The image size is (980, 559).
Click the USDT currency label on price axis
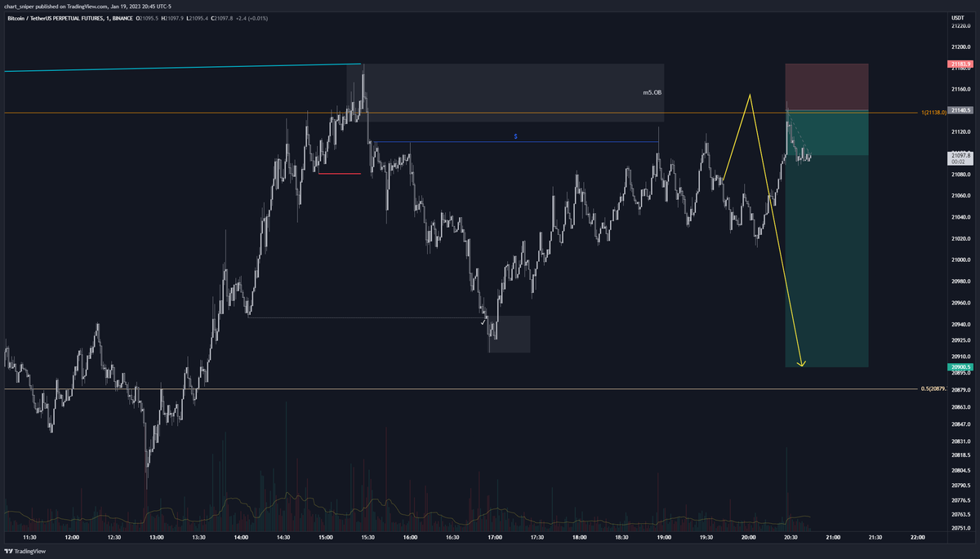point(957,17)
